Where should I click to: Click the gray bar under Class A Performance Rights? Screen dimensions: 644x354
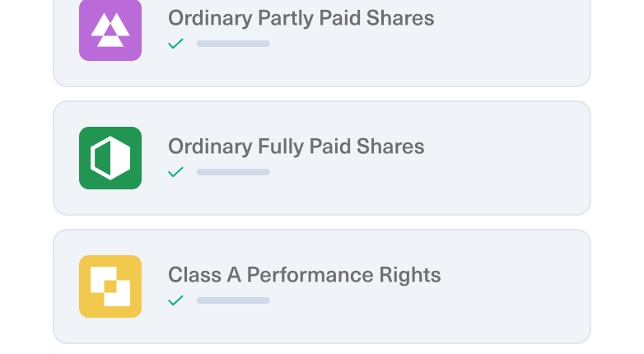click(x=233, y=300)
